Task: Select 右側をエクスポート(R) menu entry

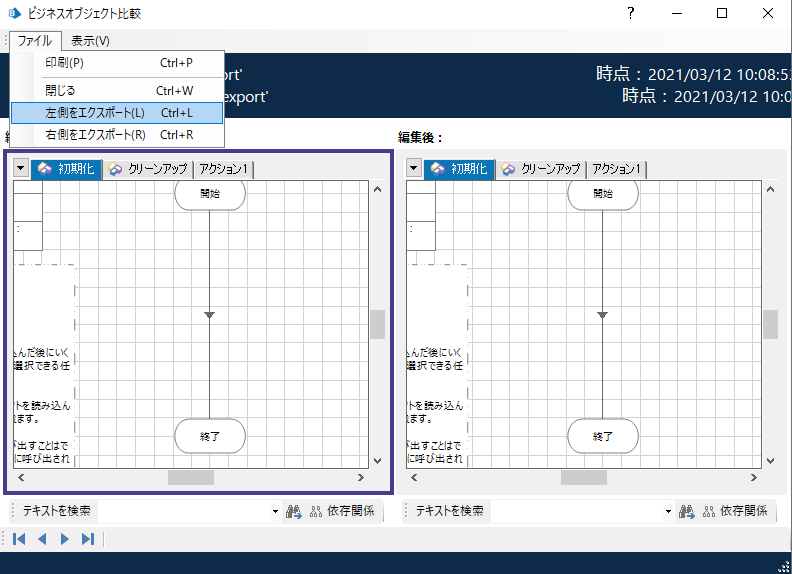Action: 117,135
